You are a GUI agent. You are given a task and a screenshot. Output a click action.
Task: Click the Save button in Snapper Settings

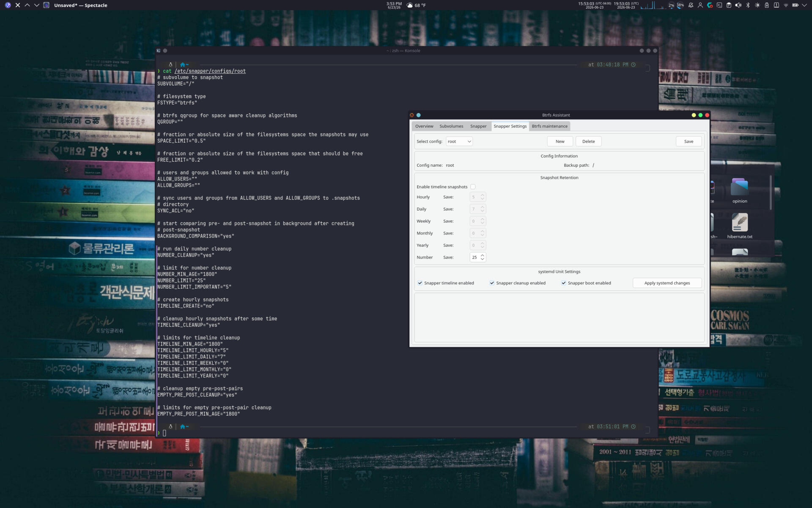(x=689, y=141)
